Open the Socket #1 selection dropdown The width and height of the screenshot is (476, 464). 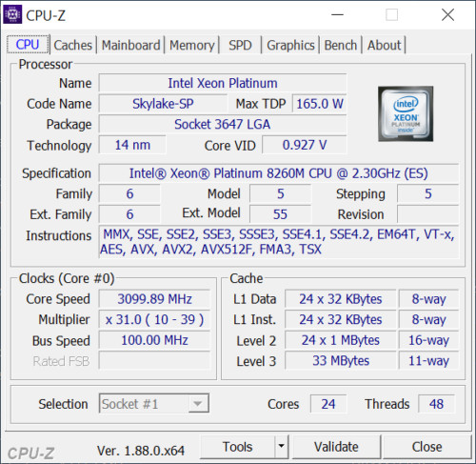pyautogui.click(x=154, y=404)
